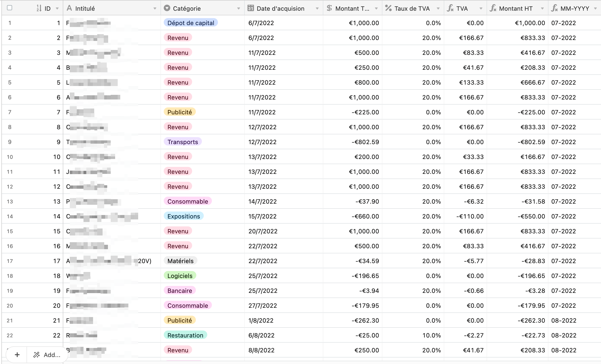Screen dimensions: 601x364
Task: Click date cell 8/8/2022
Action: (284, 350)
